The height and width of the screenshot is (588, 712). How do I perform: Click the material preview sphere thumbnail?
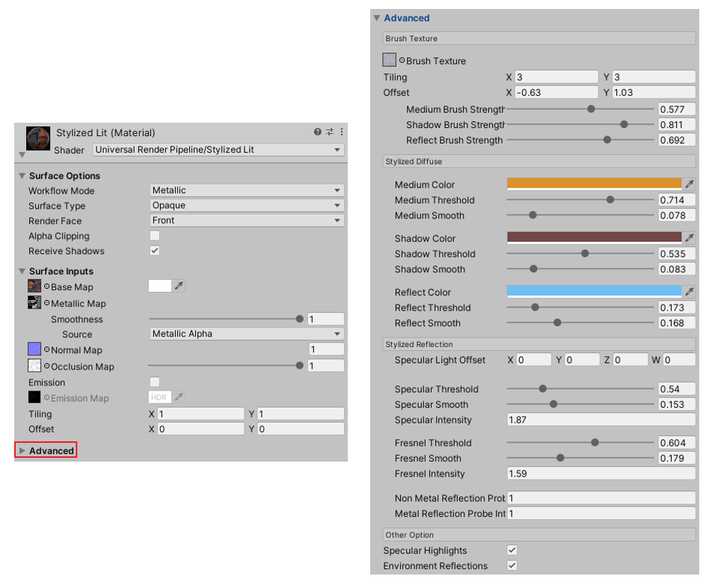[38, 138]
